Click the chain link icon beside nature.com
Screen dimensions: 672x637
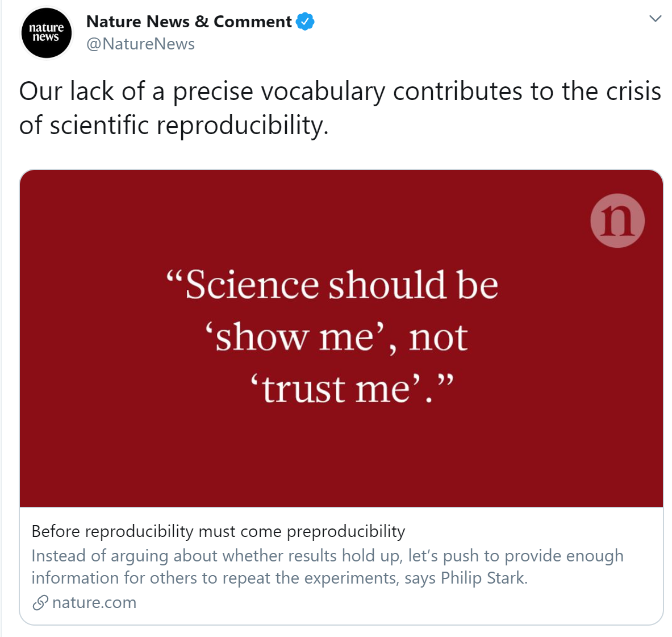(x=40, y=603)
